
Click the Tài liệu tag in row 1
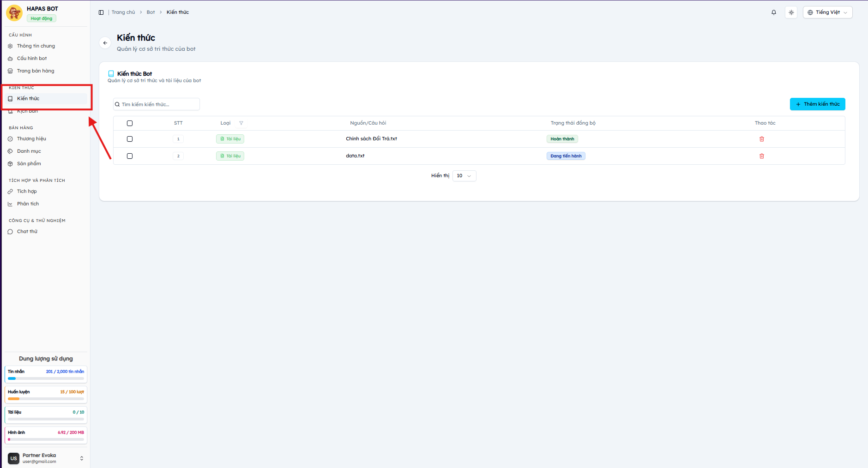coord(230,139)
